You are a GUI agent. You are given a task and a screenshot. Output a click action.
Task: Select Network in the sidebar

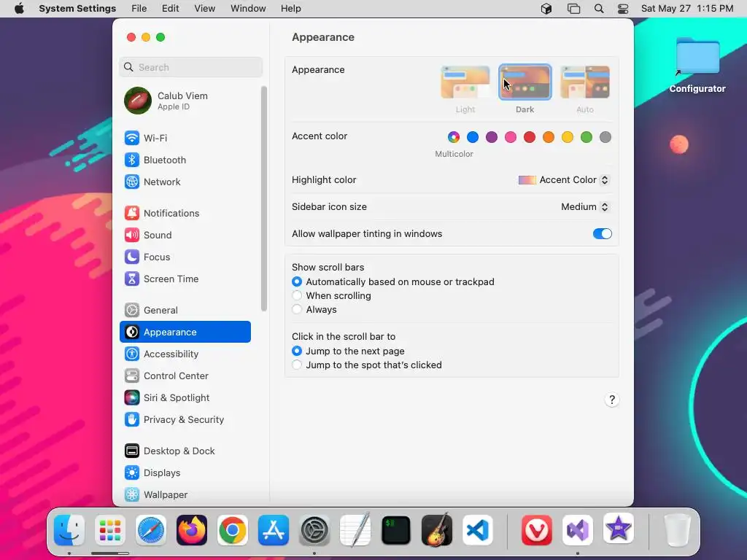tap(185, 182)
